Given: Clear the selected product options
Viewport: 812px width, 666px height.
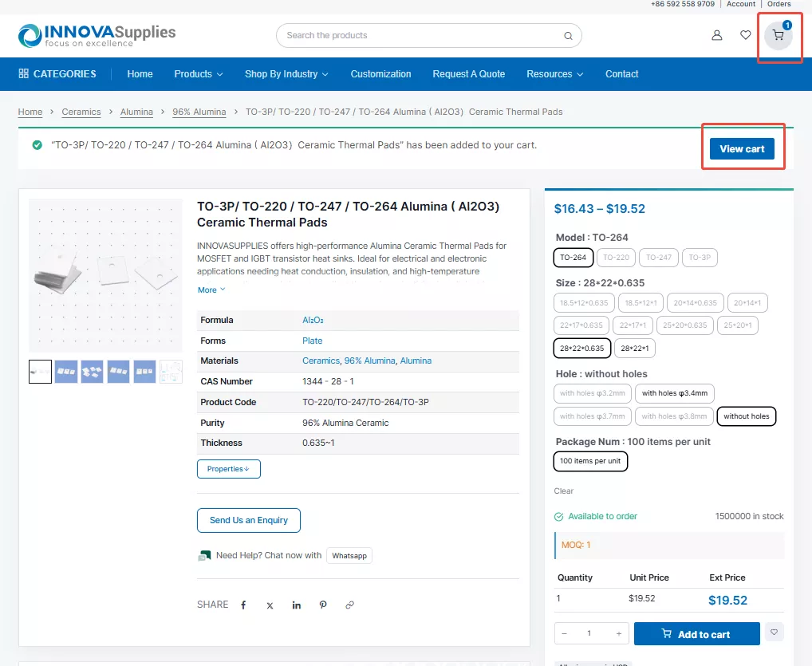Looking at the screenshot, I should [563, 491].
